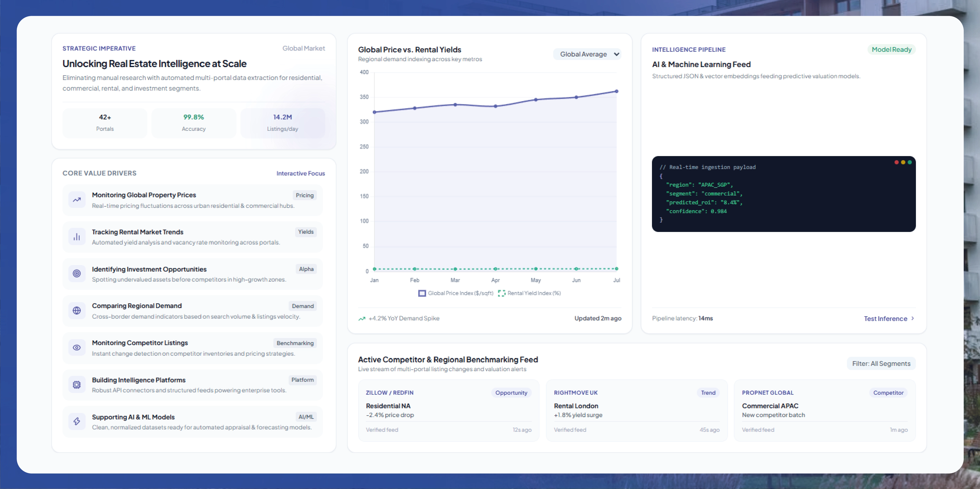This screenshot has width=980, height=489.
Task: Click the globe icon beside Comparing Regional Demand
Action: pyautogui.click(x=77, y=311)
